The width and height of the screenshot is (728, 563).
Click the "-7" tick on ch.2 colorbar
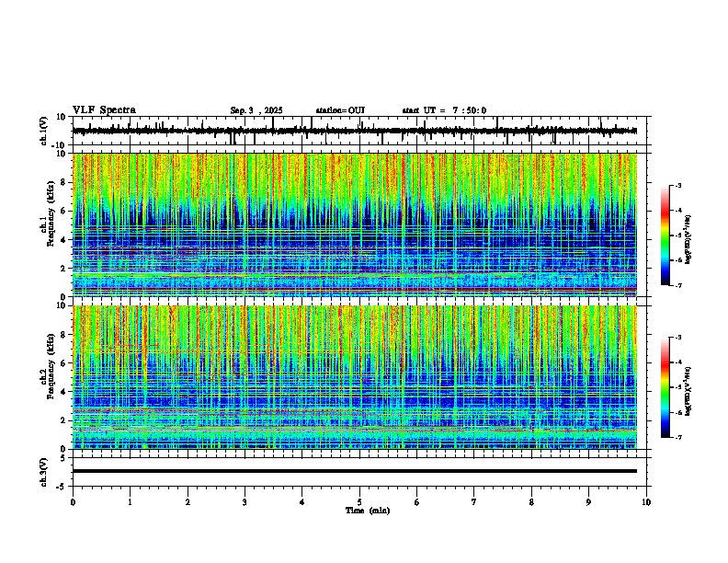click(x=677, y=438)
